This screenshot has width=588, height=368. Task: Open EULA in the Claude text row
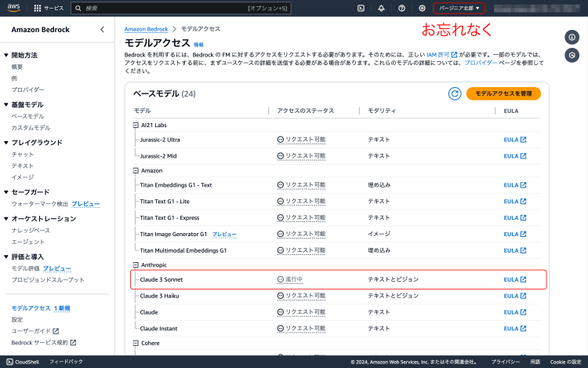coord(515,312)
